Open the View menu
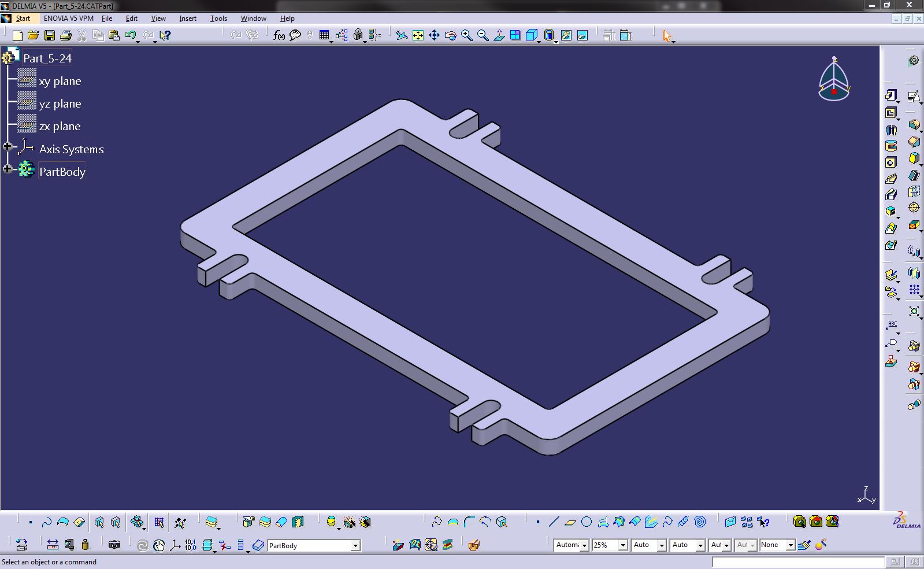This screenshot has width=924, height=569. 158,19
